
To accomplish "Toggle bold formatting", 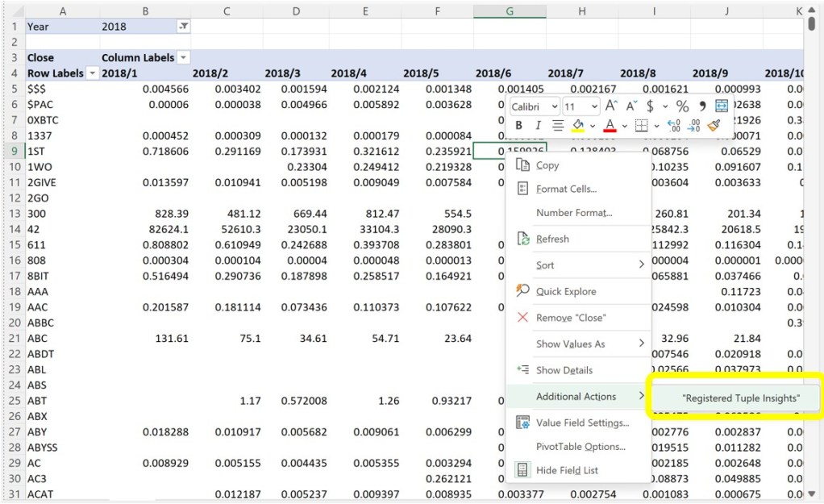I will click(x=520, y=124).
